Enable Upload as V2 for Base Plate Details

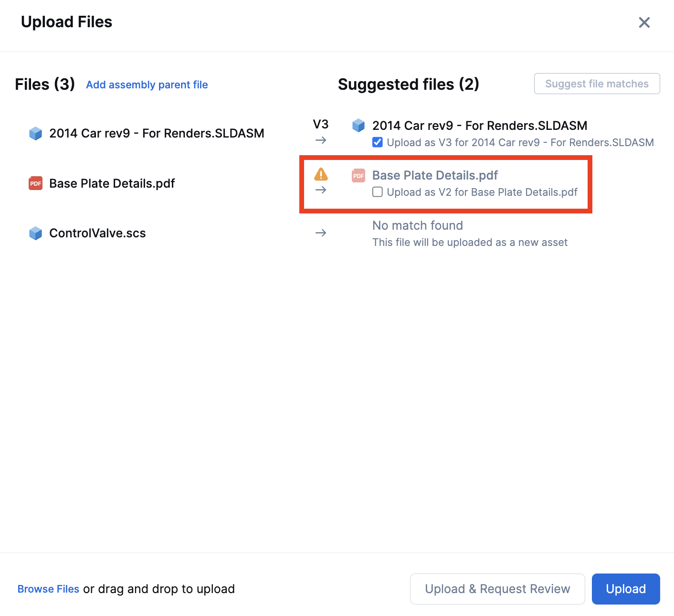pos(378,192)
